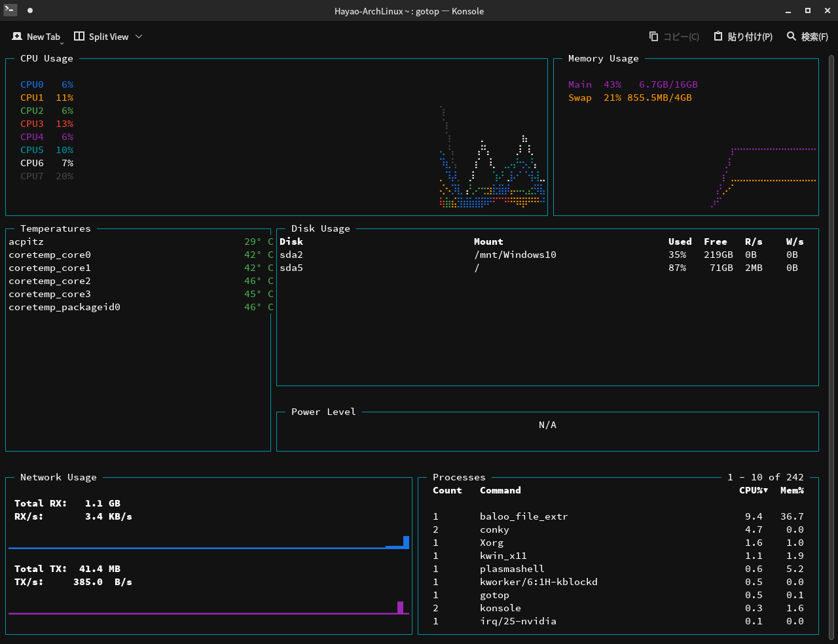The width and height of the screenshot is (838, 644).
Task: Click the Command column header
Action: coord(500,490)
